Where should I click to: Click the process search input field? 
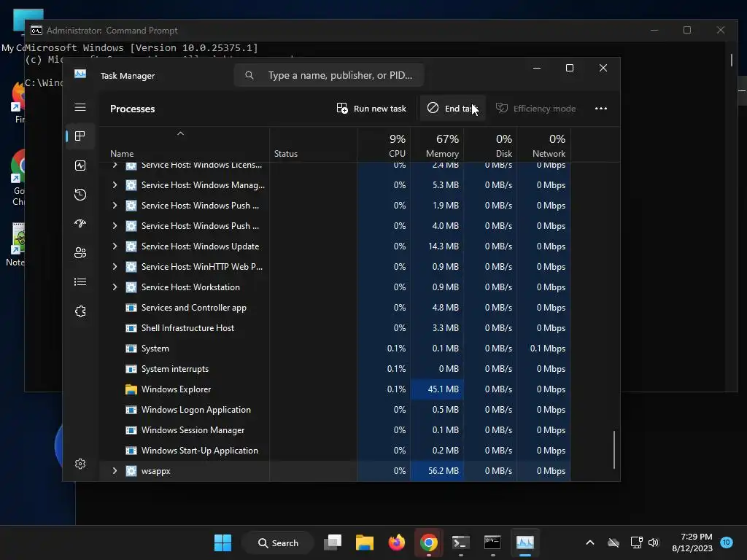point(329,75)
